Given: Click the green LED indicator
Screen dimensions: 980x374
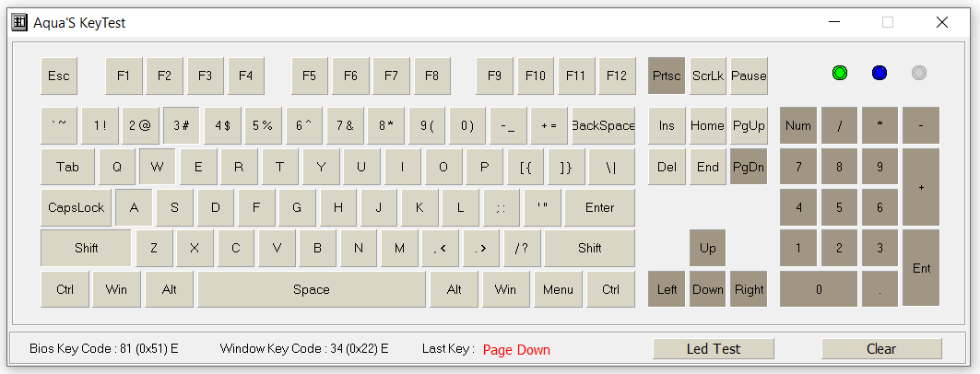Looking at the screenshot, I should 839,73.
